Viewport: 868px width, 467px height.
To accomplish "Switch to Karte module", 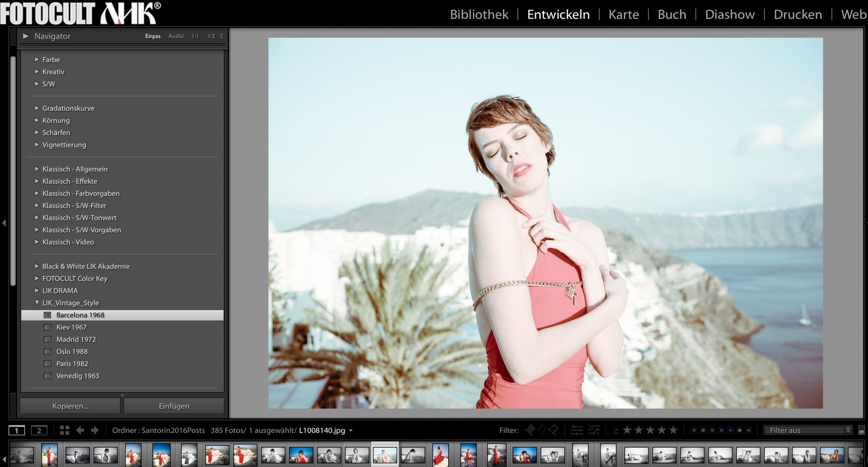I will point(624,15).
